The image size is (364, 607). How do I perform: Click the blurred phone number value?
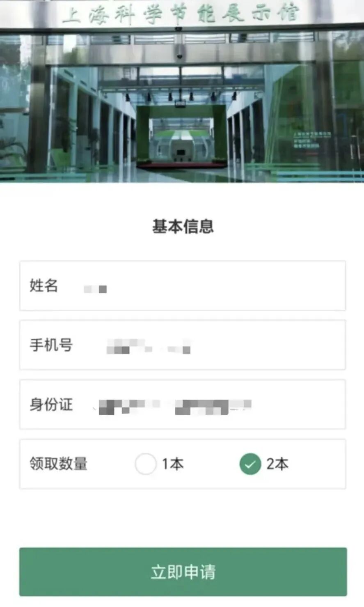(149, 346)
